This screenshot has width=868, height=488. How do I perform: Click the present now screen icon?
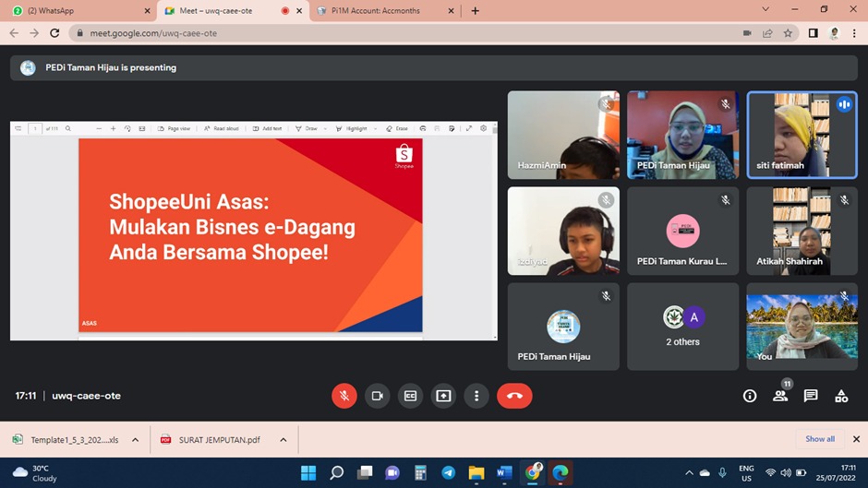[443, 396]
